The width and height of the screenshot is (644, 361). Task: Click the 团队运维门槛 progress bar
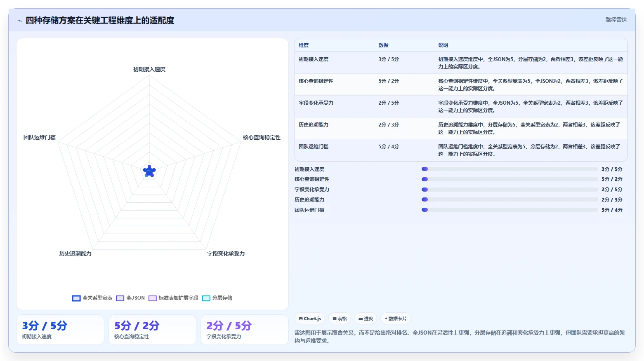(510, 210)
